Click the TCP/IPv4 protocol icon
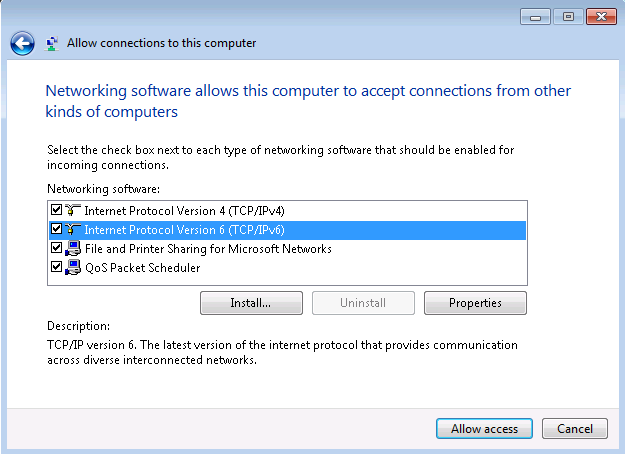This screenshot has height=454, width=625. click(73, 210)
